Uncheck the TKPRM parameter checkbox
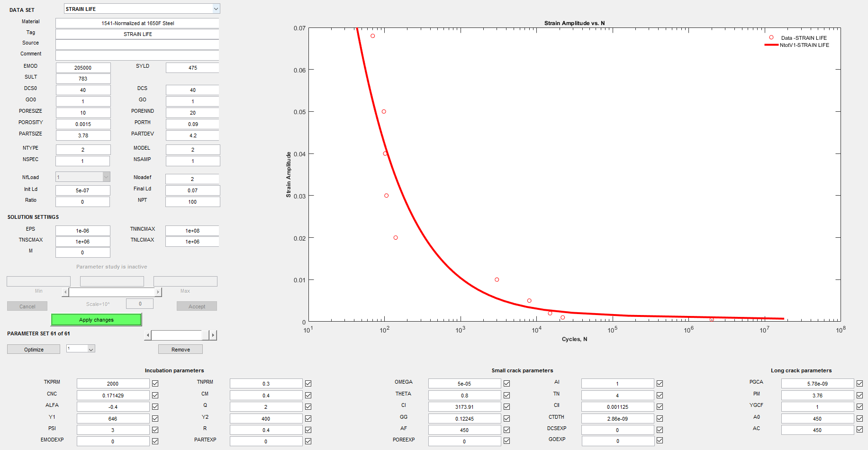Screen dimensions: 868x450 (155, 384)
